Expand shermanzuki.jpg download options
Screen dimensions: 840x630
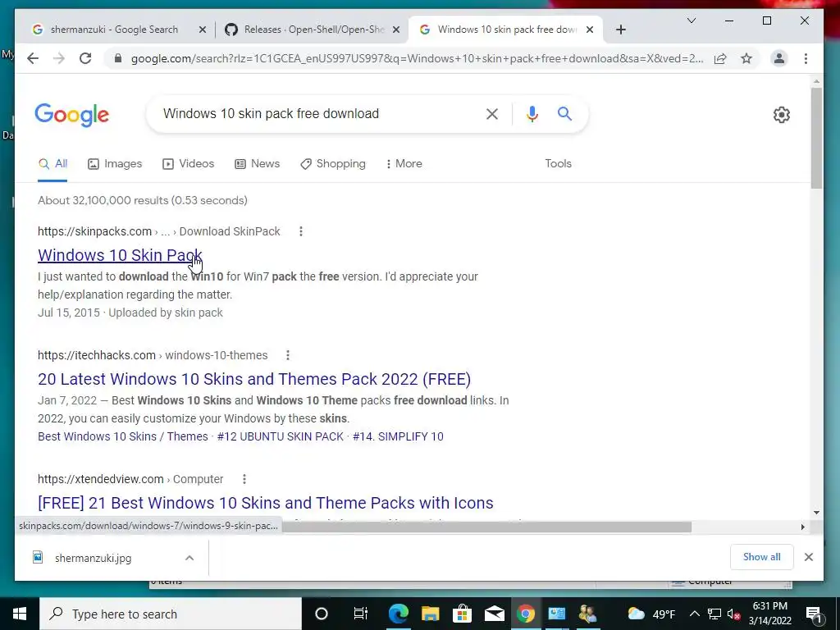pos(189,558)
